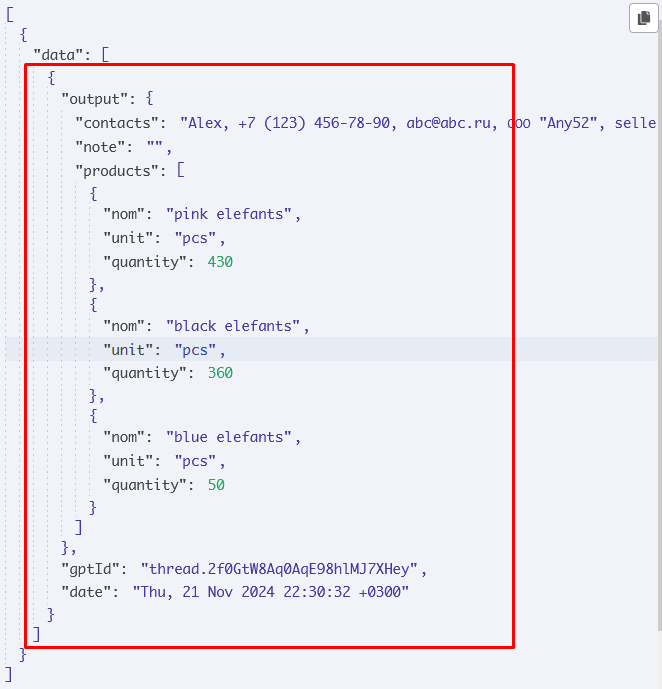Select the value "pink elefants"
Viewport: 662px width, 689px height.
coord(229,214)
